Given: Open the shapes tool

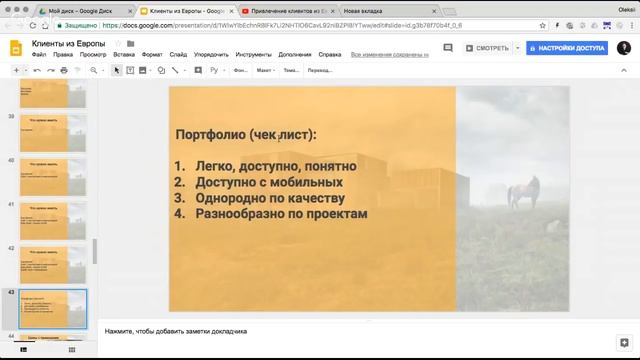Looking at the screenshot, I should [162, 70].
